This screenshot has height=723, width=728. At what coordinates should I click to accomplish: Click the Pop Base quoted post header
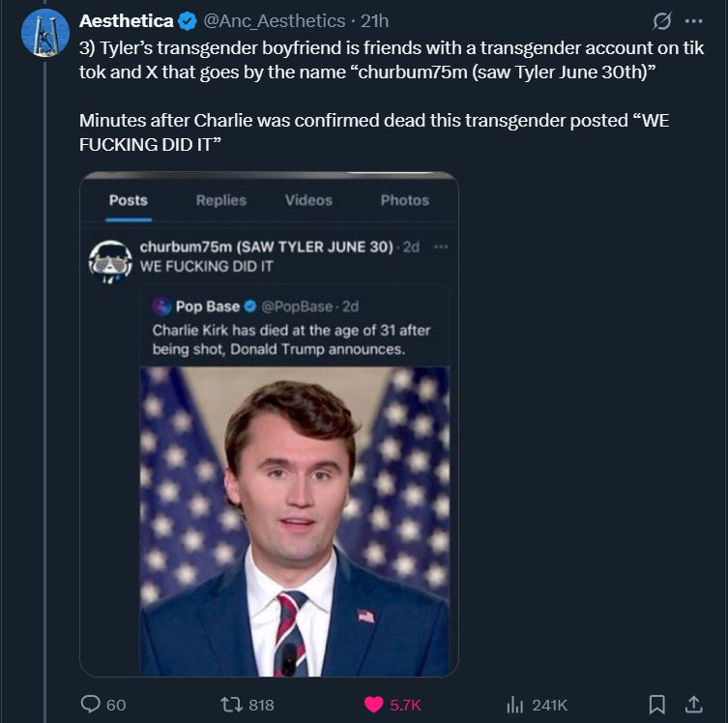point(255,306)
